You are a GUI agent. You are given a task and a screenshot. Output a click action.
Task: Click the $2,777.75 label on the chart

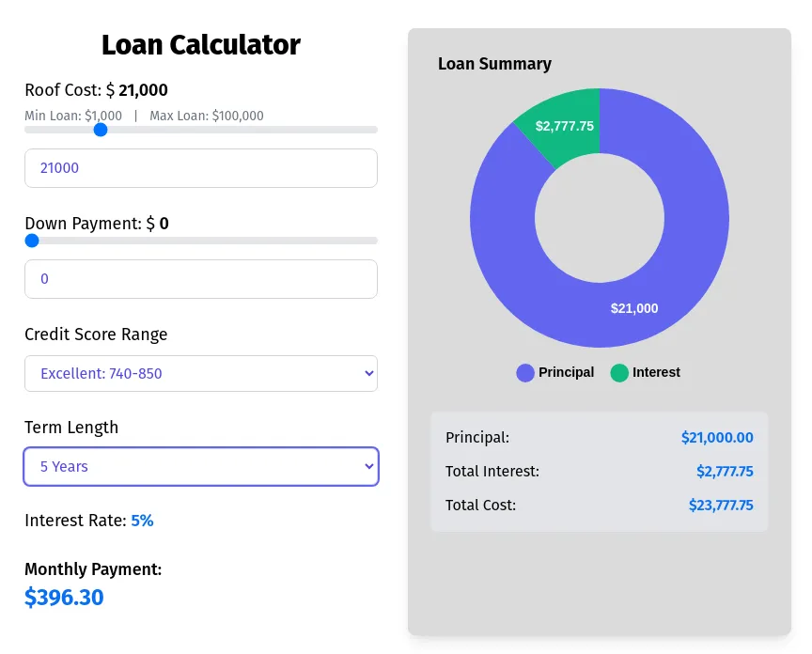pos(564,123)
